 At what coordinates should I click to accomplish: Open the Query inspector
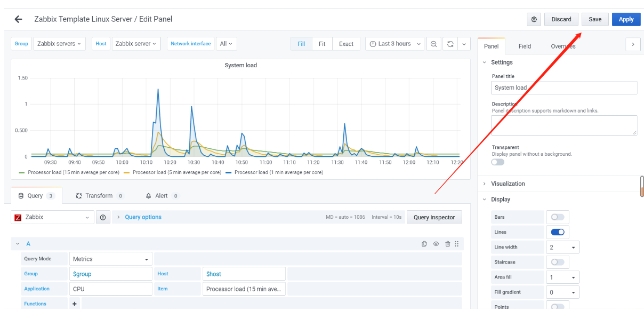pyautogui.click(x=434, y=217)
